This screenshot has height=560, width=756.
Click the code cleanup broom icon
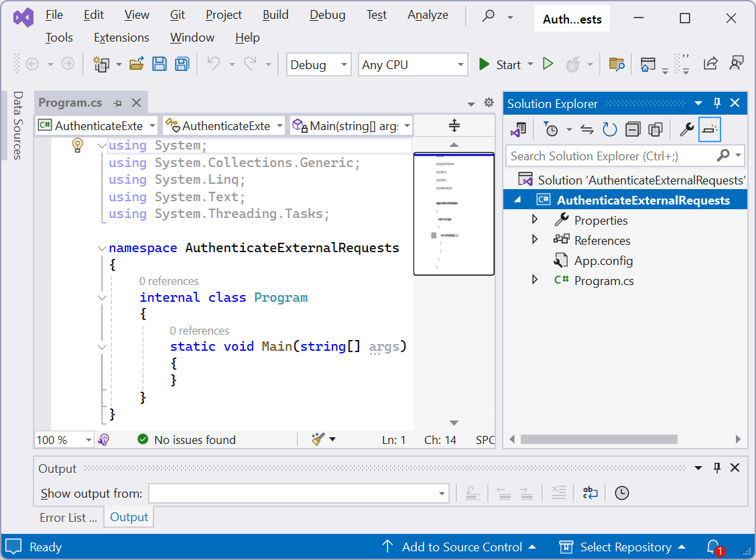coord(318,439)
